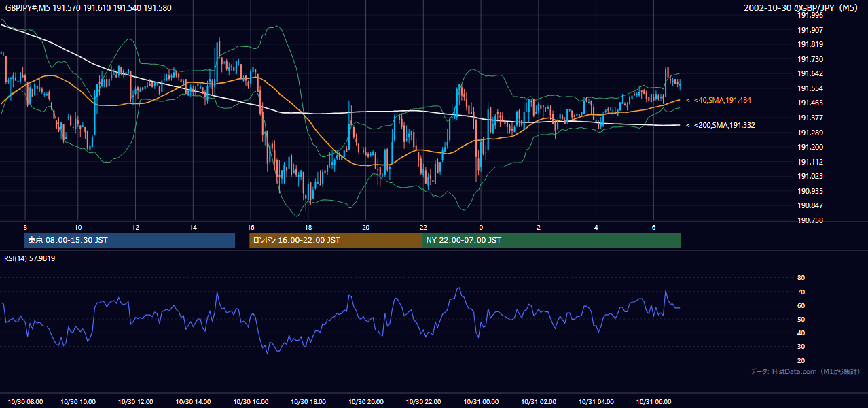The width and height of the screenshot is (868, 408).
Task: Click price axis label 191.200
Action: (x=810, y=148)
